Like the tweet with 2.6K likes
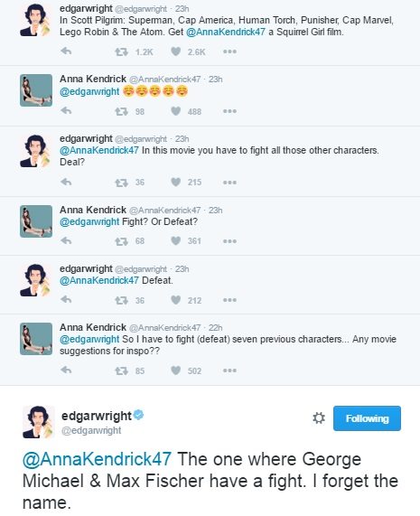The image size is (420, 516). click(x=176, y=52)
